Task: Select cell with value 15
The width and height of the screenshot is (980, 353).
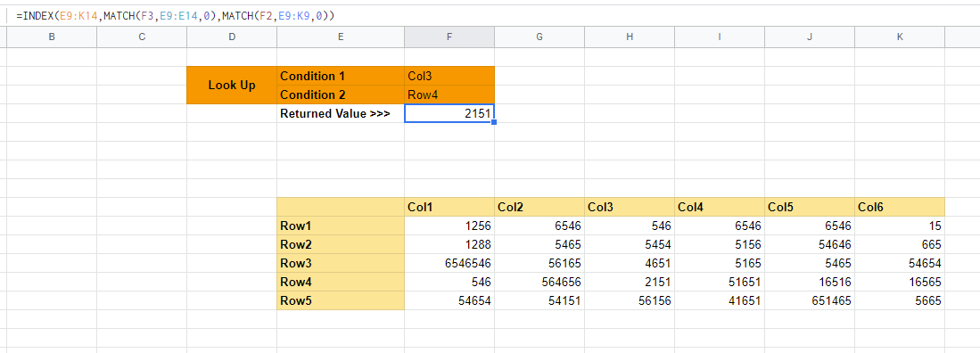Action: pos(900,226)
